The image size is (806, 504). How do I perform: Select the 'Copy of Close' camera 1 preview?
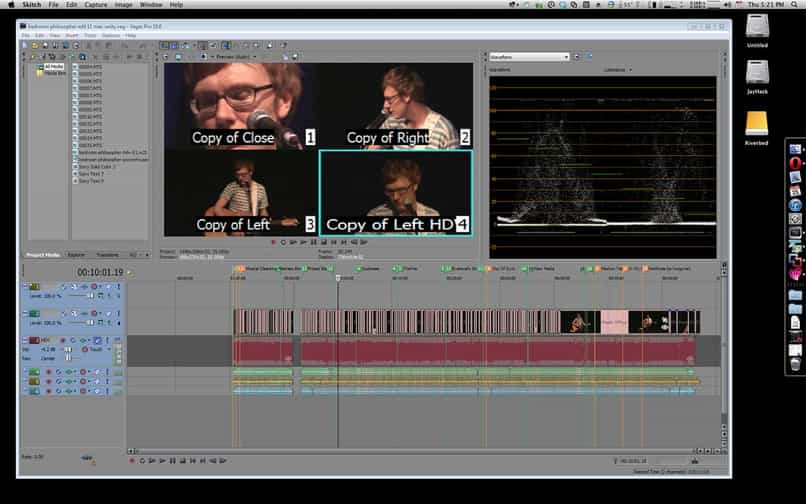tap(241, 106)
